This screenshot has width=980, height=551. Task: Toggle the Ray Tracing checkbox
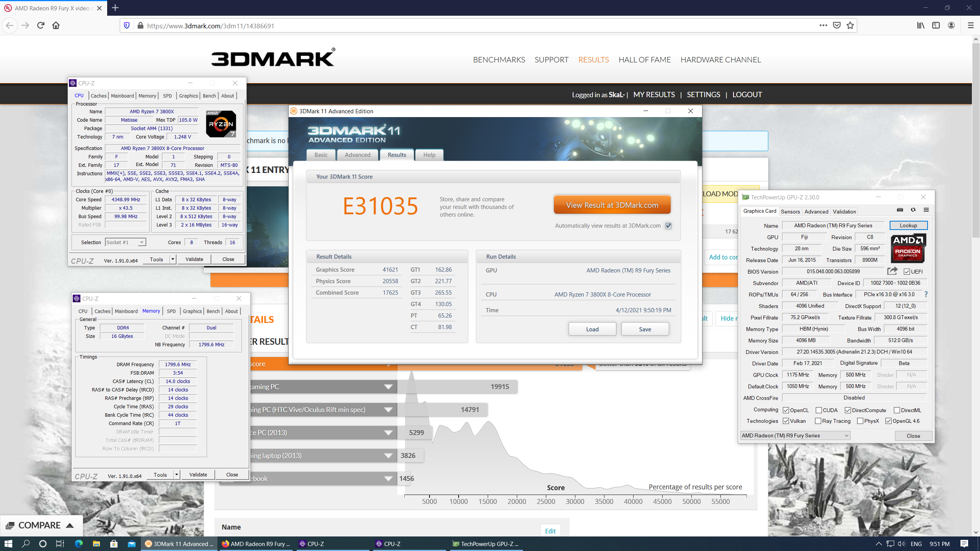pos(818,421)
